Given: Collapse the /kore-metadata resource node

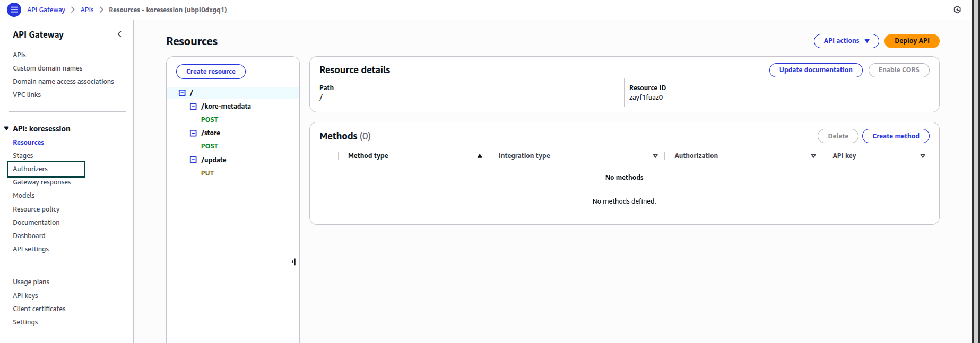Looking at the screenshot, I should (x=193, y=107).
